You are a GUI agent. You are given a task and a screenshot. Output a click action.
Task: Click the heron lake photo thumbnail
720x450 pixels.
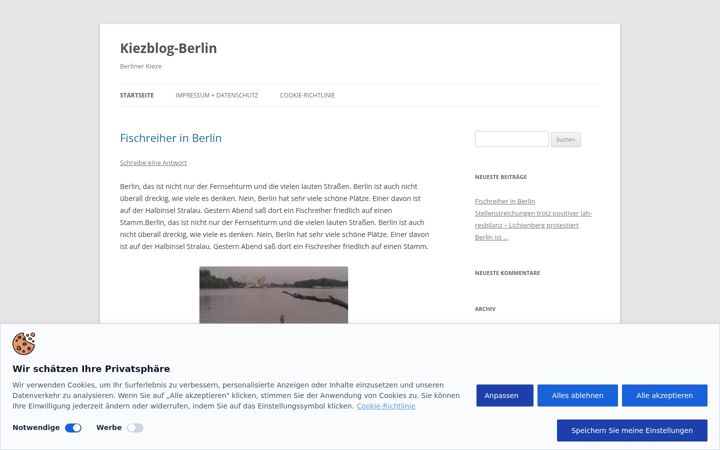[x=274, y=295]
